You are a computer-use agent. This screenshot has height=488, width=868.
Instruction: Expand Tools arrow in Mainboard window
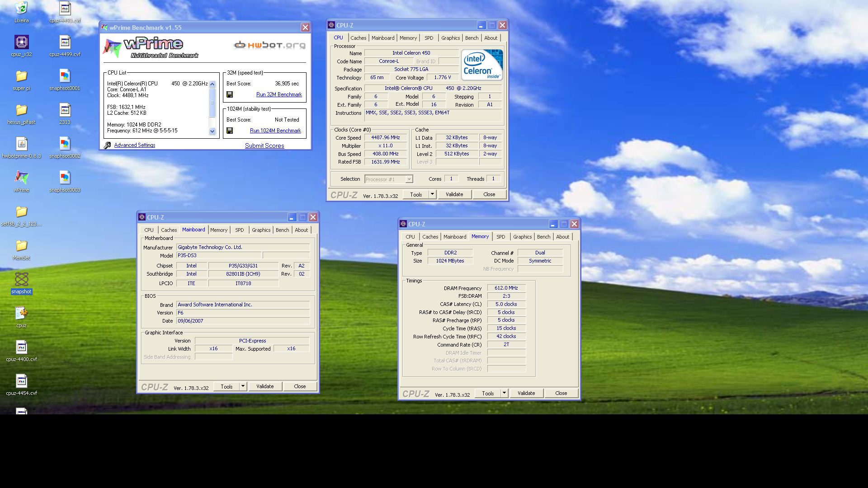[243, 386]
